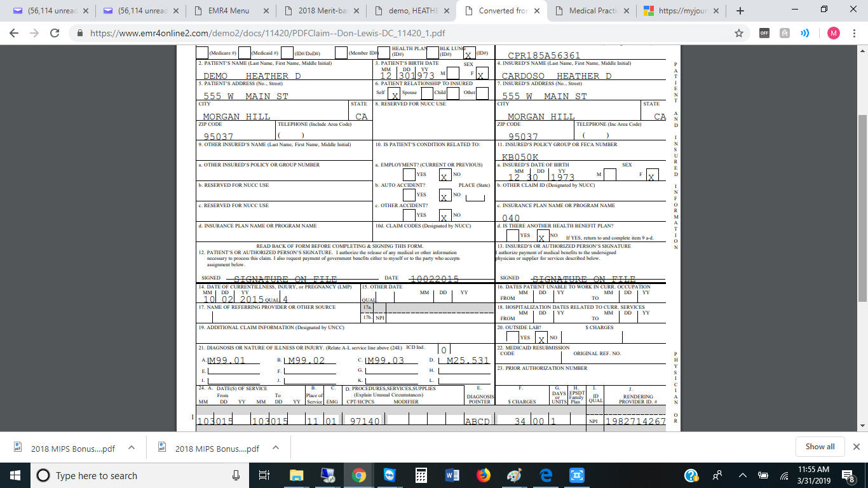Open the first 2018 MIPS Bonus PDF download
The width and height of the screenshot is (868, 488).
click(x=73, y=448)
